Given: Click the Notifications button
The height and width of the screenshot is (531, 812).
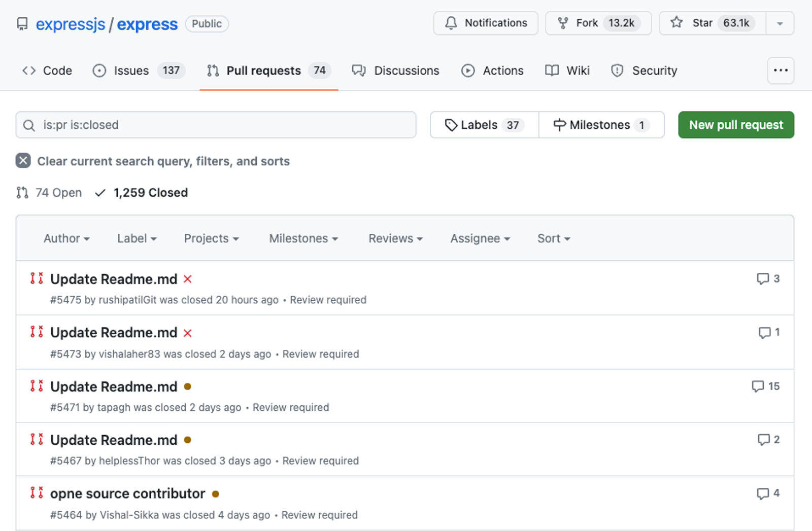Looking at the screenshot, I should tap(486, 23).
